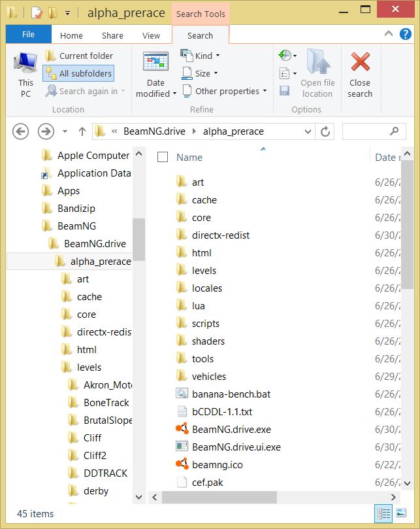Screen dimensions: 420x529
Task: Open Help question mark icon
Action: 405,34
